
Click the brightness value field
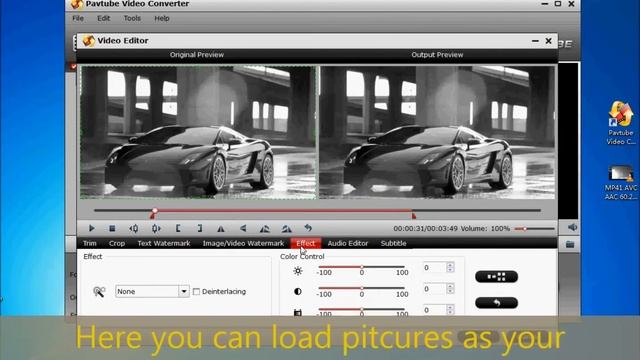(434, 268)
